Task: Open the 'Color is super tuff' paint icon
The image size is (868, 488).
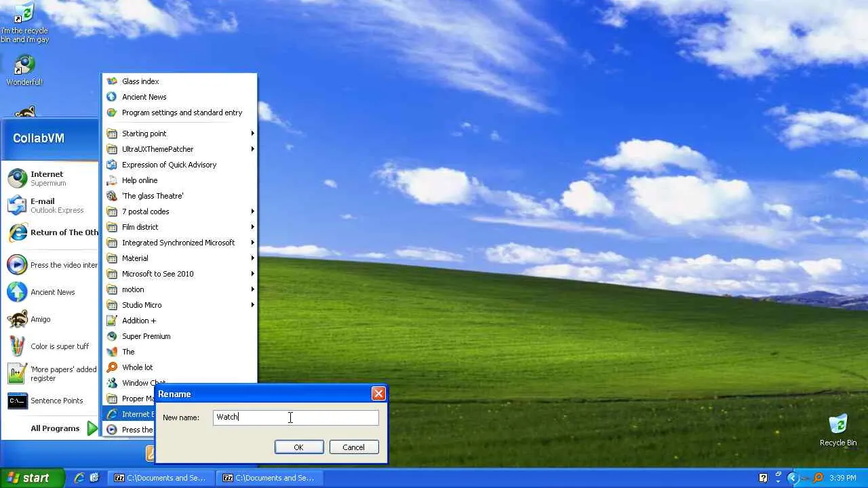Action: (17, 346)
